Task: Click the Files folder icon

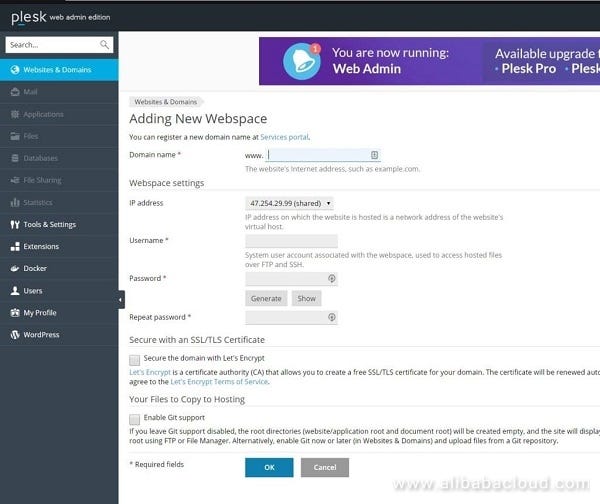Action: pyautogui.click(x=15, y=136)
